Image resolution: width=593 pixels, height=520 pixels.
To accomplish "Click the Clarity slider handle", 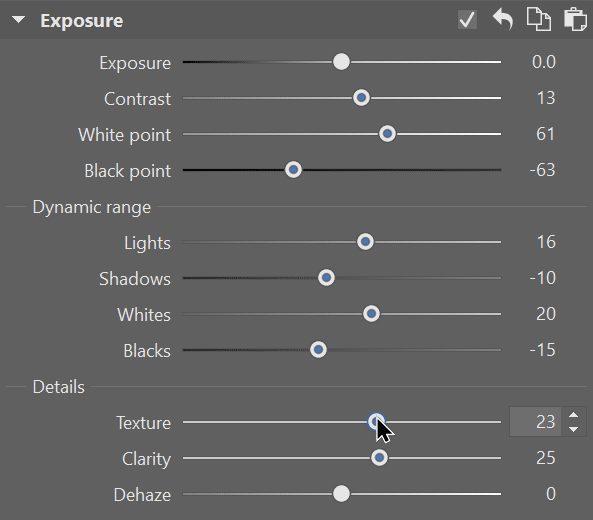I will click(x=379, y=458).
